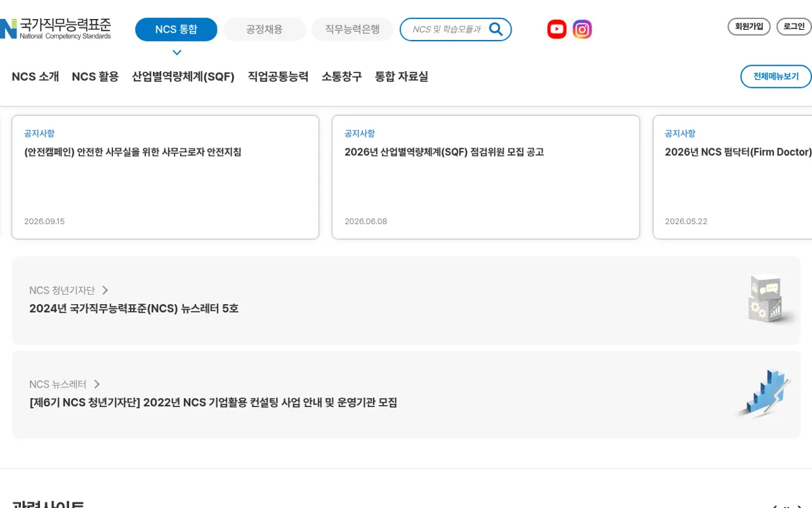This screenshot has height=508, width=812.
Task: Open the Instagram icon link
Action: pos(583,29)
